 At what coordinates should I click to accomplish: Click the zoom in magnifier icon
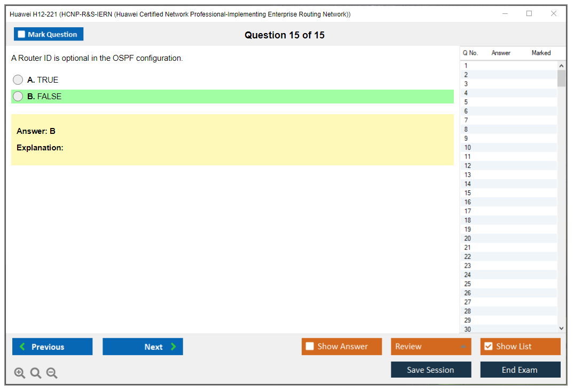click(x=20, y=373)
